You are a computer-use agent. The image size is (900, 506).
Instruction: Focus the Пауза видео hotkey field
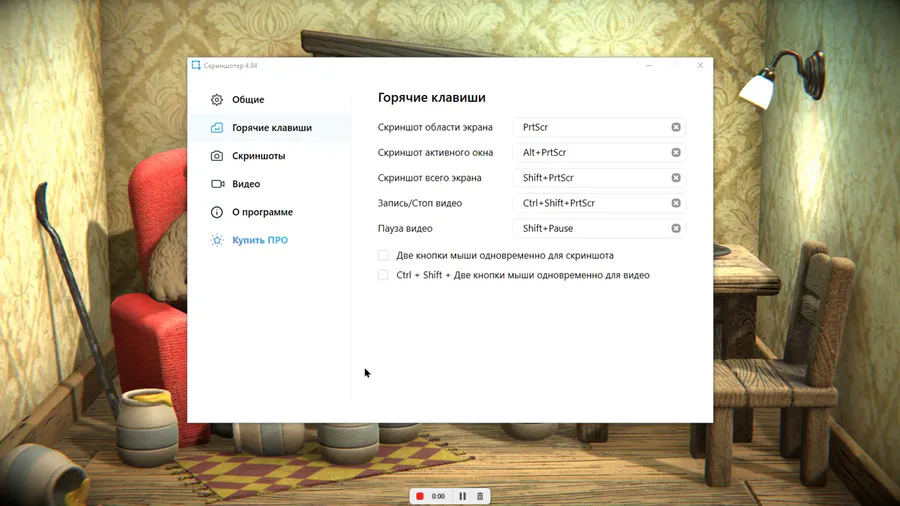click(x=599, y=228)
